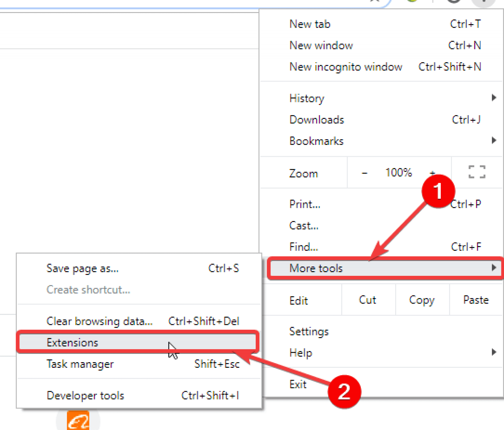Click the Copy button in Edit row
Viewport: 504px width, 430px height.
(422, 300)
